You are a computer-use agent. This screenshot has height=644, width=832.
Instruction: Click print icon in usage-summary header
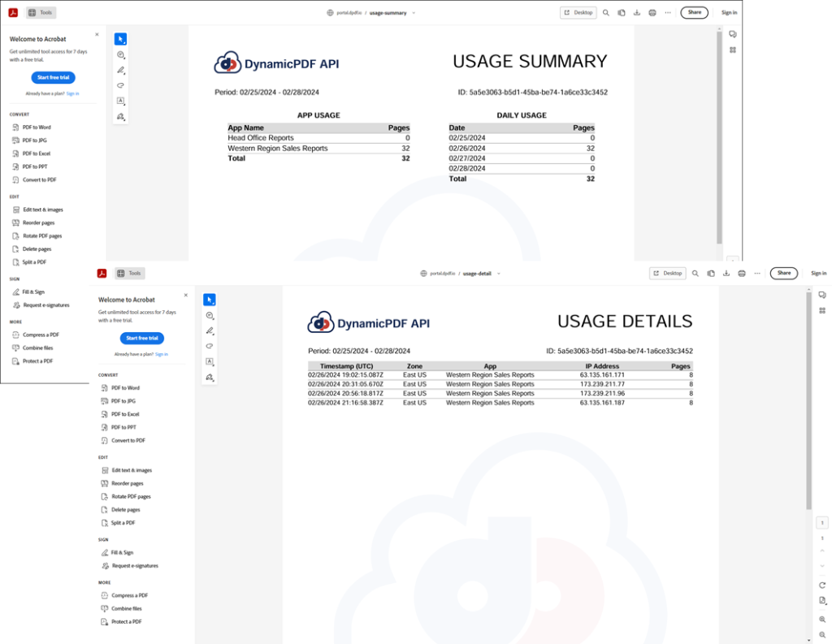652,13
